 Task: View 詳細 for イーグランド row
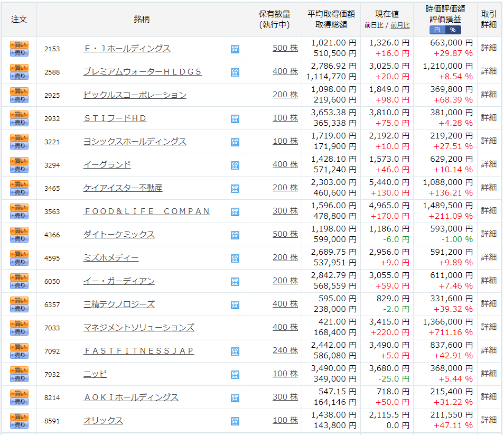[x=489, y=164]
